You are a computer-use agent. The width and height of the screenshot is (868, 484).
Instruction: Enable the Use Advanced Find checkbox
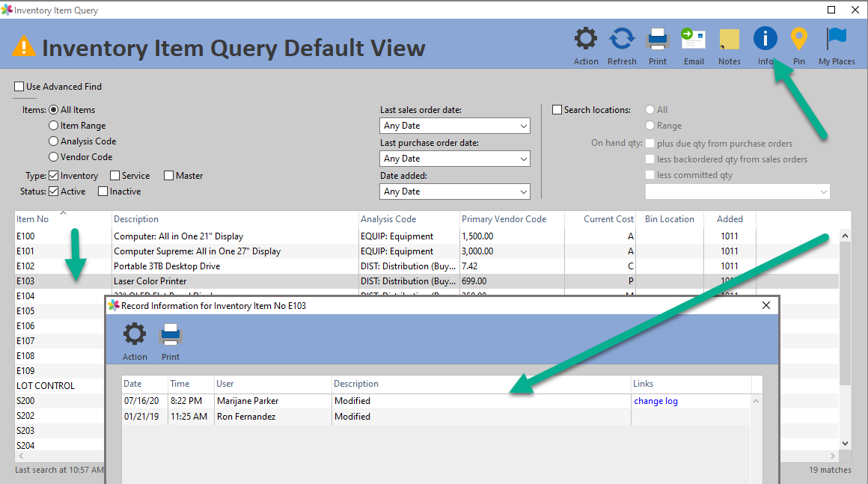click(x=19, y=86)
